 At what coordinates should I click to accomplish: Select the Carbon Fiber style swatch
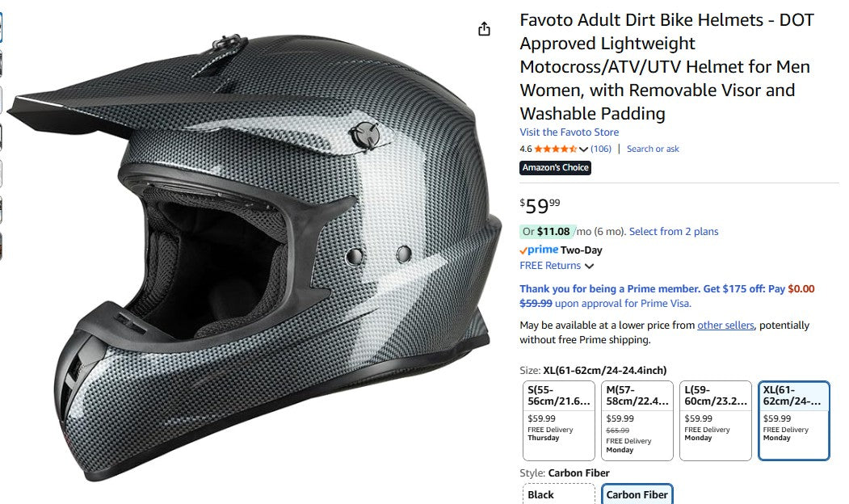[637, 493]
